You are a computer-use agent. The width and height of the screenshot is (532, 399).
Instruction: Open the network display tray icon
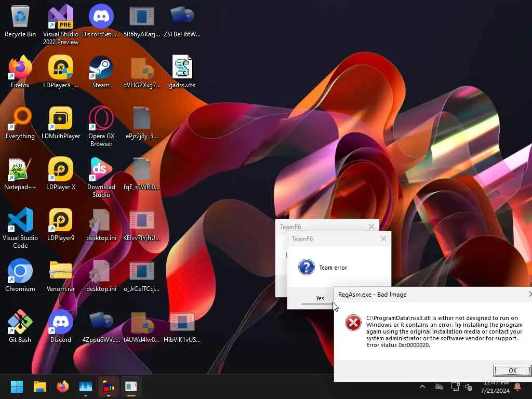point(455,387)
